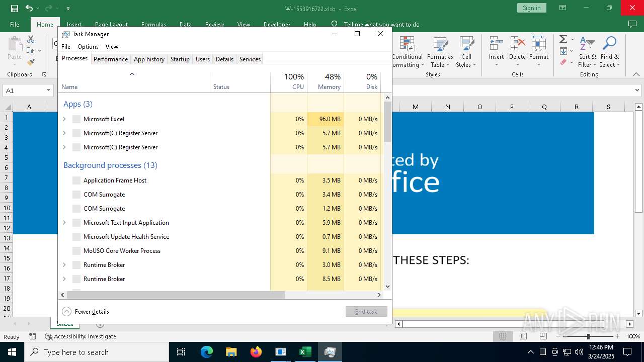This screenshot has height=362, width=644.
Task: Expand the Excel formula bar
Action: click(x=638, y=90)
